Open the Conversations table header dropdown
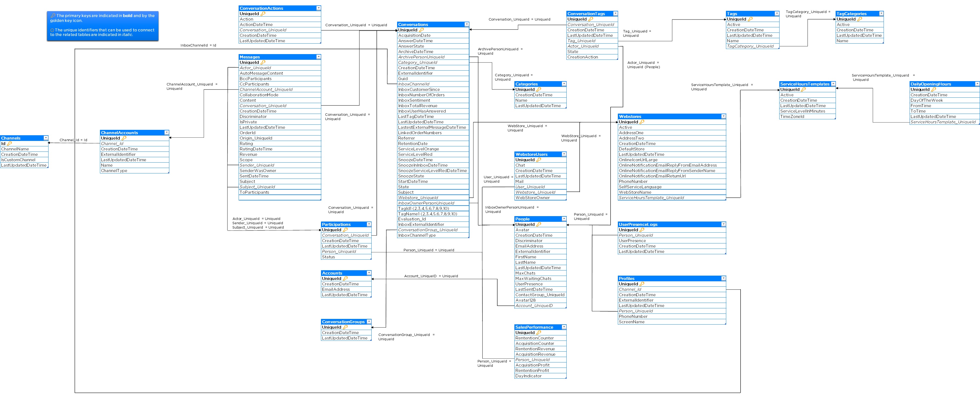 pos(466,24)
